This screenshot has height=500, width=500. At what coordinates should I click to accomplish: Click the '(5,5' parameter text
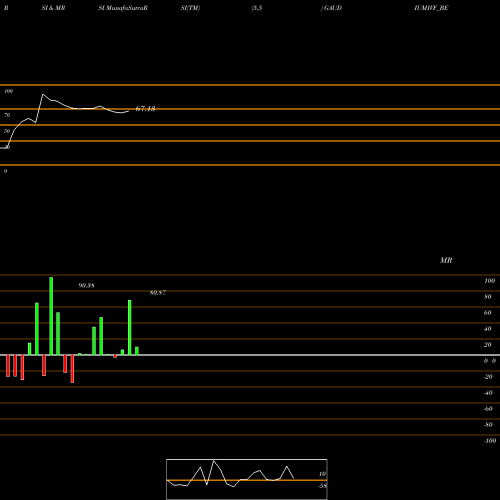pyautogui.click(x=257, y=8)
